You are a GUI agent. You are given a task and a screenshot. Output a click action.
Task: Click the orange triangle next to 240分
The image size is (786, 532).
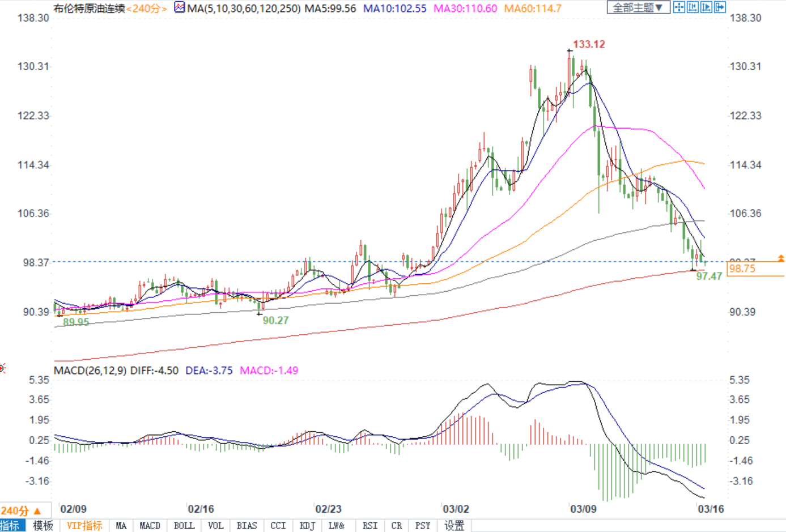pyautogui.click(x=38, y=511)
